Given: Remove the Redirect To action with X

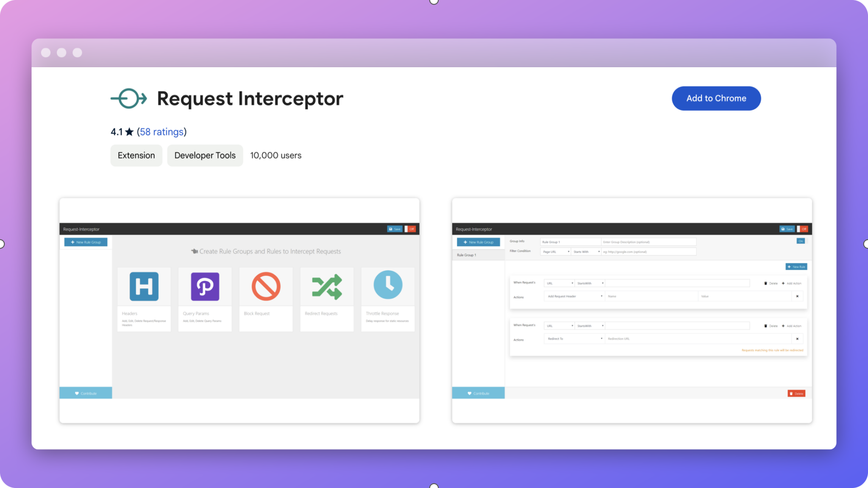Looking at the screenshot, I should tap(797, 339).
